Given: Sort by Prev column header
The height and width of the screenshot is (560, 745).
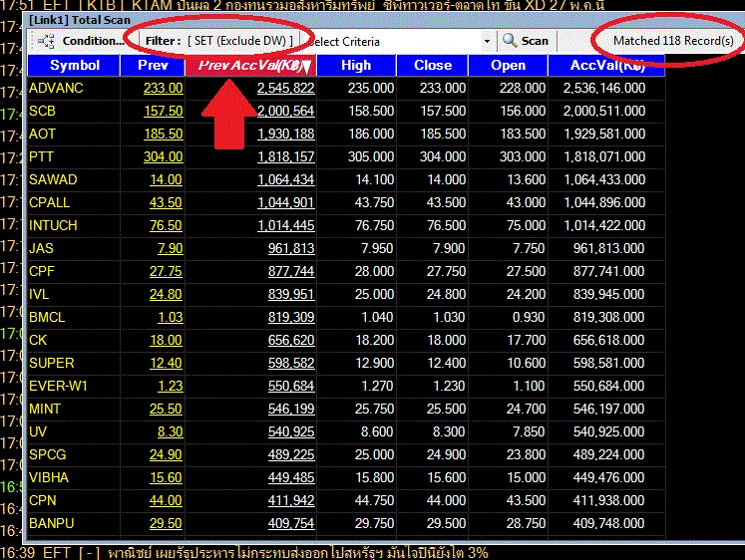Looking at the screenshot, I should click(153, 65).
